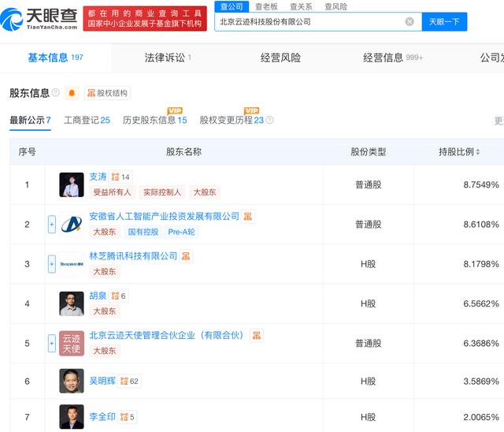Open the help icon beside 股东信息
This screenshot has width=504, height=432.
pyautogui.click(x=55, y=93)
